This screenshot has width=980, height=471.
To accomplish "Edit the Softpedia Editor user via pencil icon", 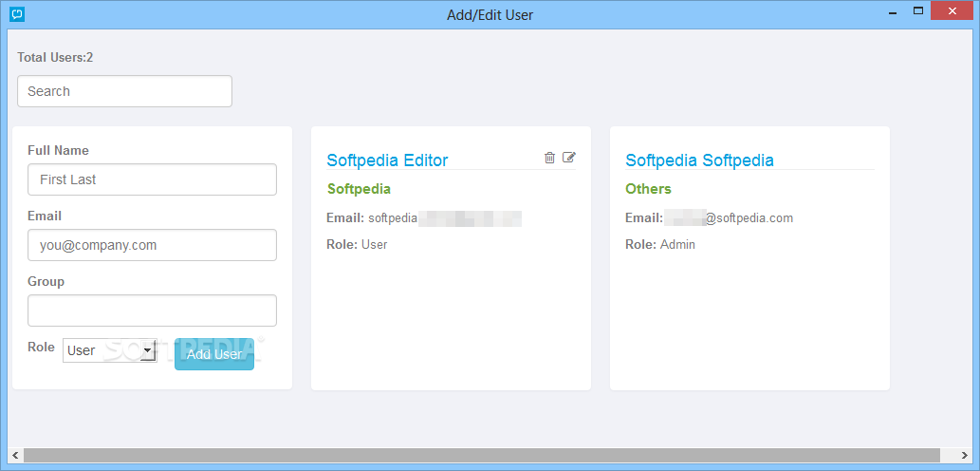I will pos(569,157).
